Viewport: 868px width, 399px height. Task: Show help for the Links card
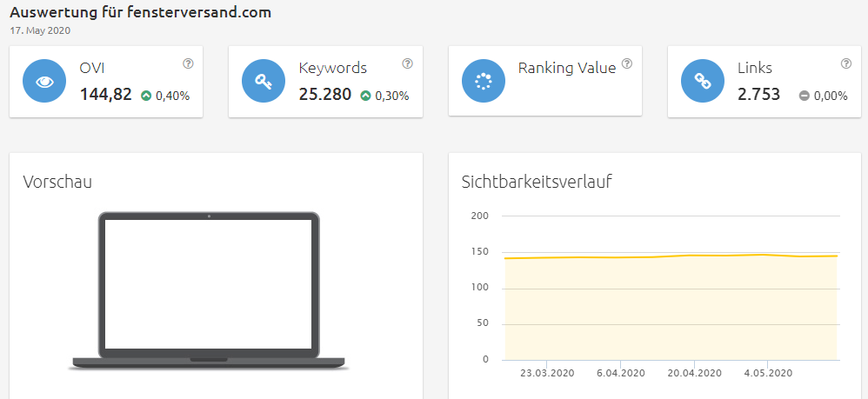(846, 63)
